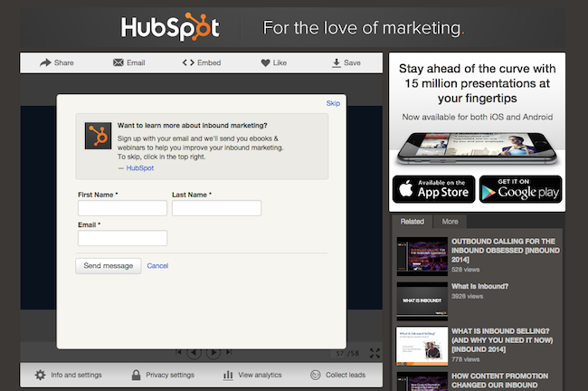Click the HubSpot logo in header
The image size is (588, 391).
170,27
